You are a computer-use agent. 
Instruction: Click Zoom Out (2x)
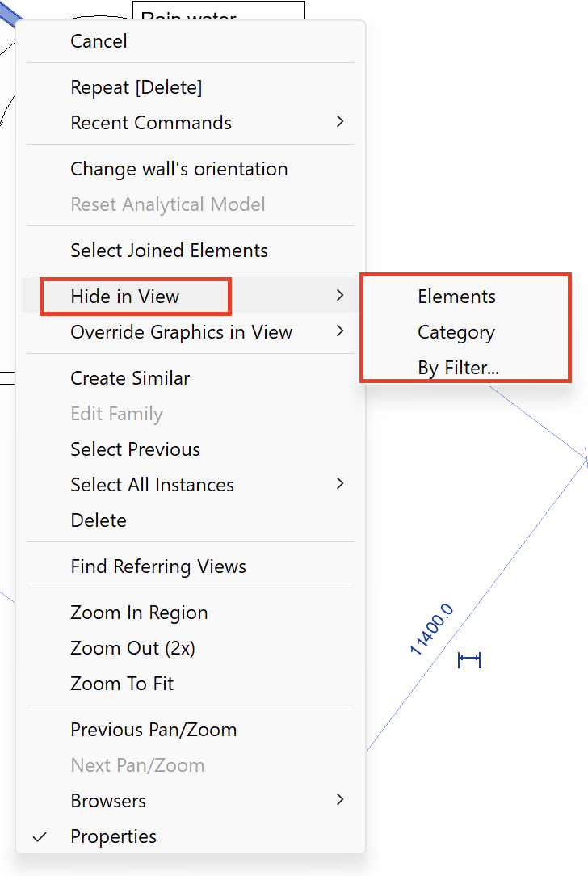pyautogui.click(x=132, y=648)
